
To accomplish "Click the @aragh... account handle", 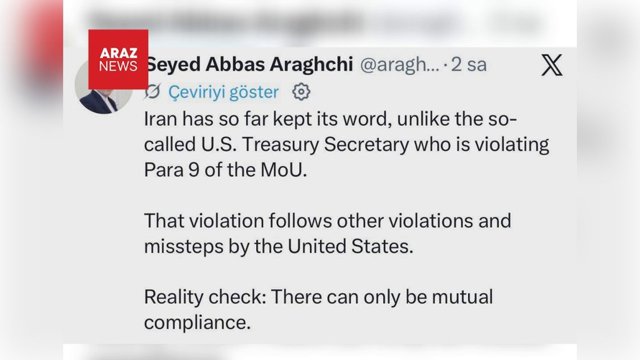I will pyautogui.click(x=400, y=65).
